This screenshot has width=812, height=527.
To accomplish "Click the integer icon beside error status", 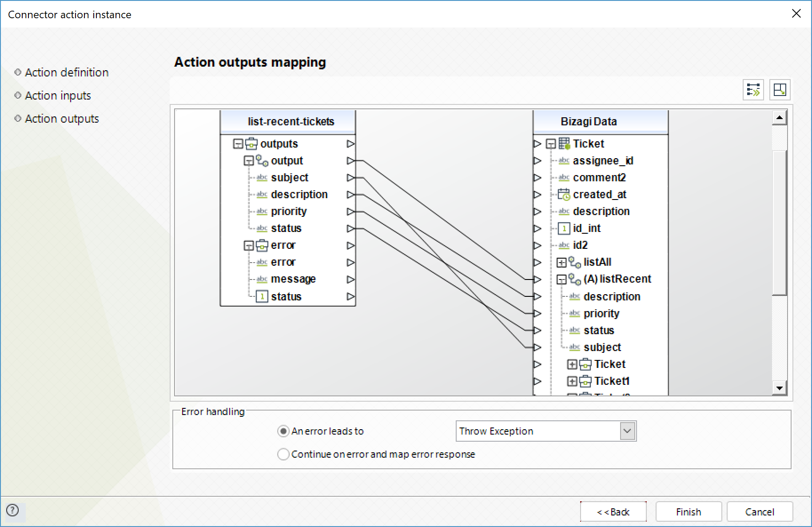I will 262,296.
